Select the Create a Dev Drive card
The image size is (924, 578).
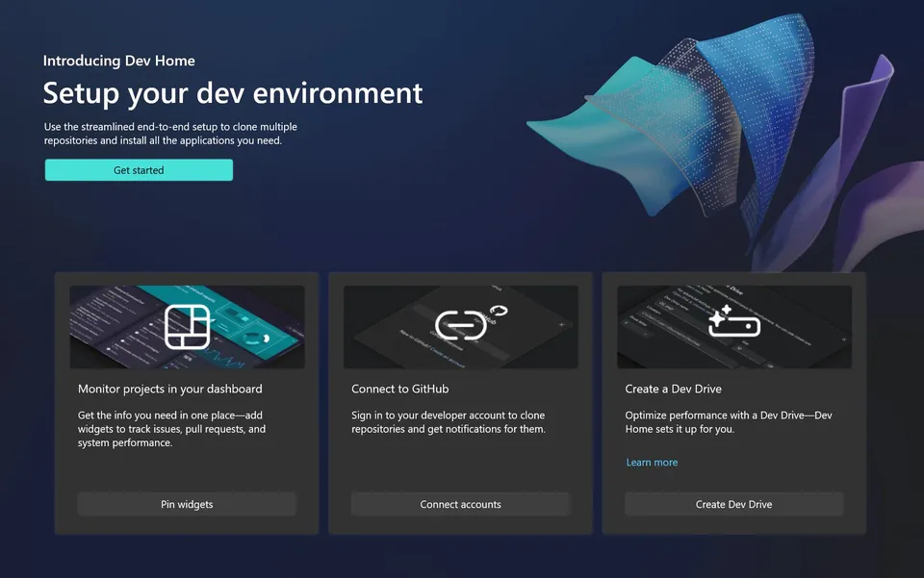[x=733, y=402]
